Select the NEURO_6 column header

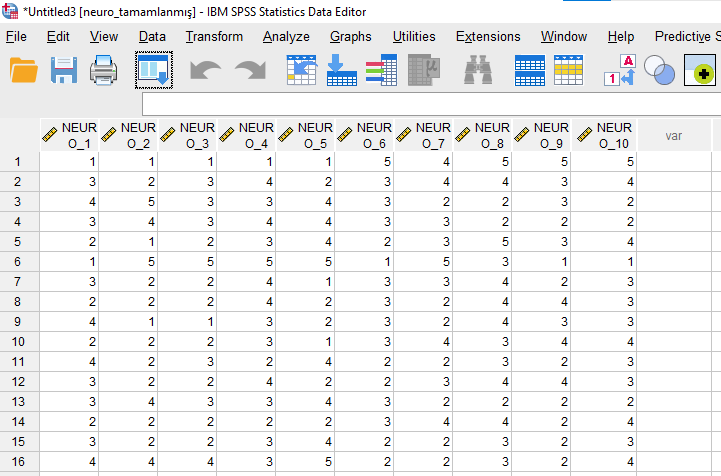(x=364, y=135)
